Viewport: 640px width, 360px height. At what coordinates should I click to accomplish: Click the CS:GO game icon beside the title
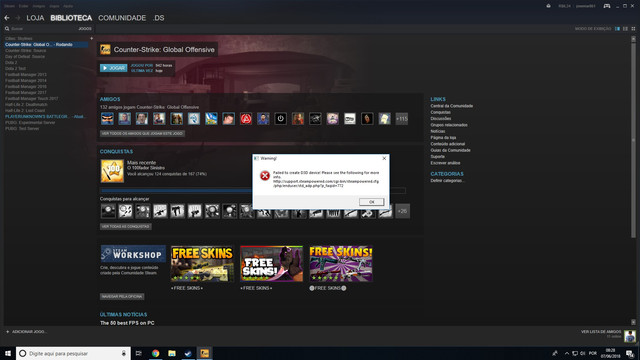click(105, 49)
